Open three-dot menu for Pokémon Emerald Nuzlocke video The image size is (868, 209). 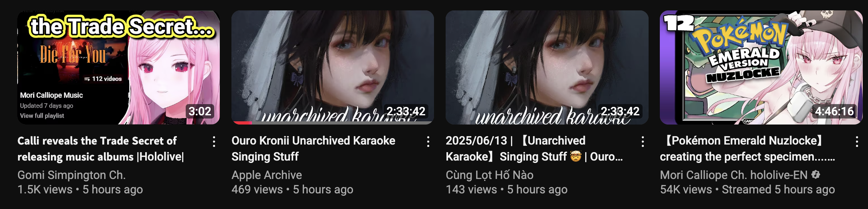coord(857,141)
